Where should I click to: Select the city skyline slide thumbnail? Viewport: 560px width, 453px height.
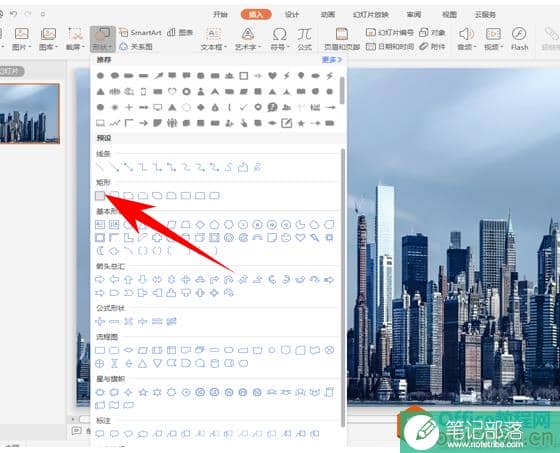[29, 113]
